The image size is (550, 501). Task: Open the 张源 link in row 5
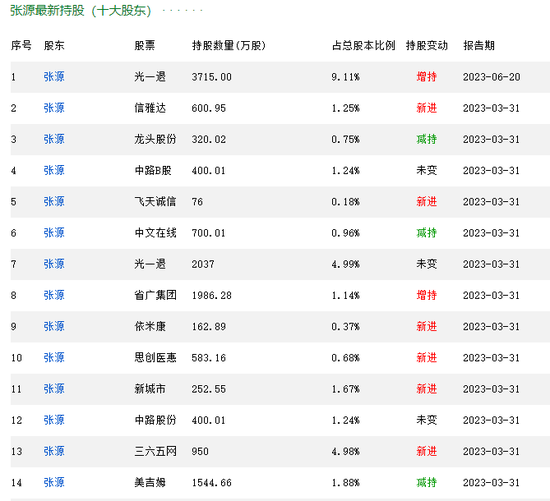(x=54, y=202)
